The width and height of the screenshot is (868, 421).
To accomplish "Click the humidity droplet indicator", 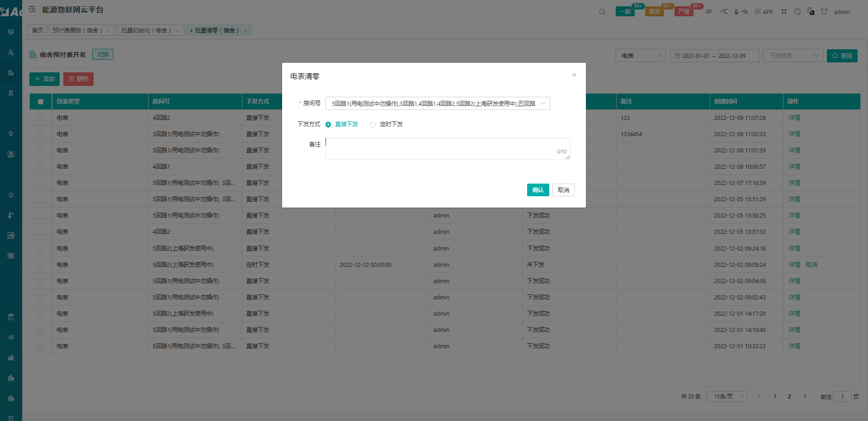I will pyautogui.click(x=741, y=11).
